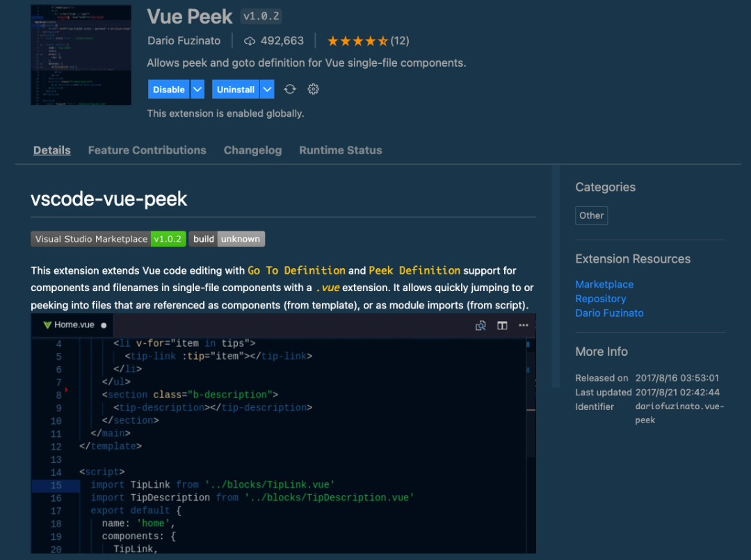Click the Visual Studio Marketplace v1.0.2 badge
The width and height of the screenshot is (751, 560).
(x=108, y=239)
